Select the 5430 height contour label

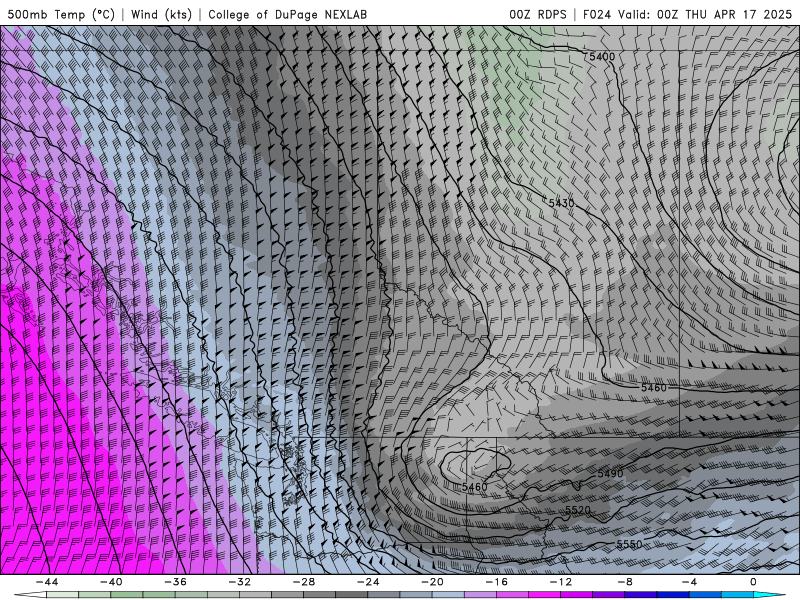561,203
